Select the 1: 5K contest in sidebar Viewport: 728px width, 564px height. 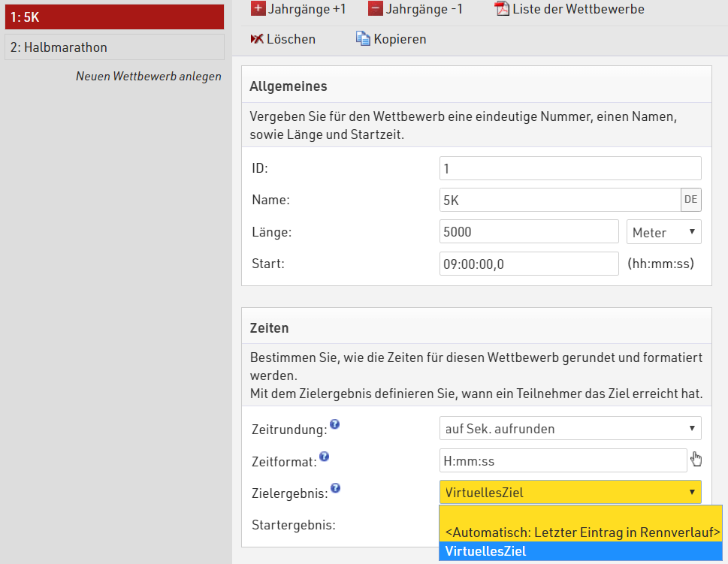tap(114, 17)
